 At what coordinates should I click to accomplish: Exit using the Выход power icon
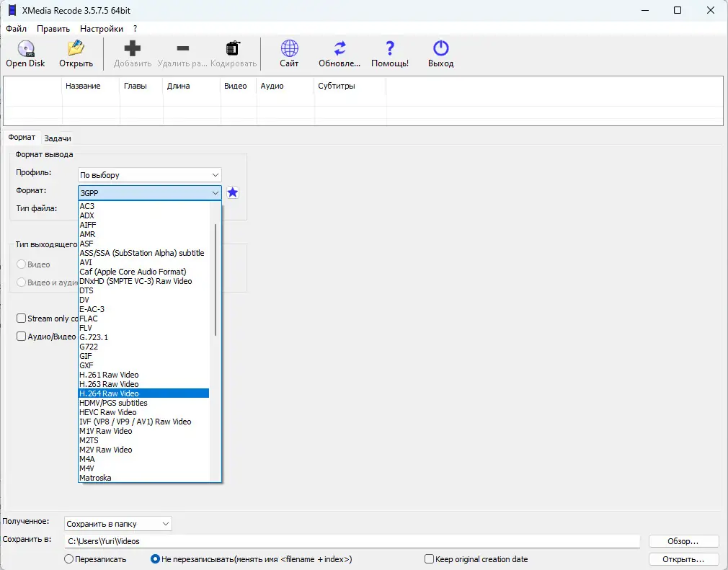(x=440, y=48)
